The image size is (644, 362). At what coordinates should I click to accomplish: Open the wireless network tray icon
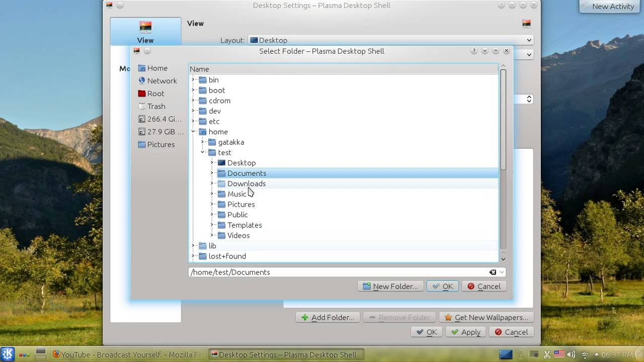585,354
